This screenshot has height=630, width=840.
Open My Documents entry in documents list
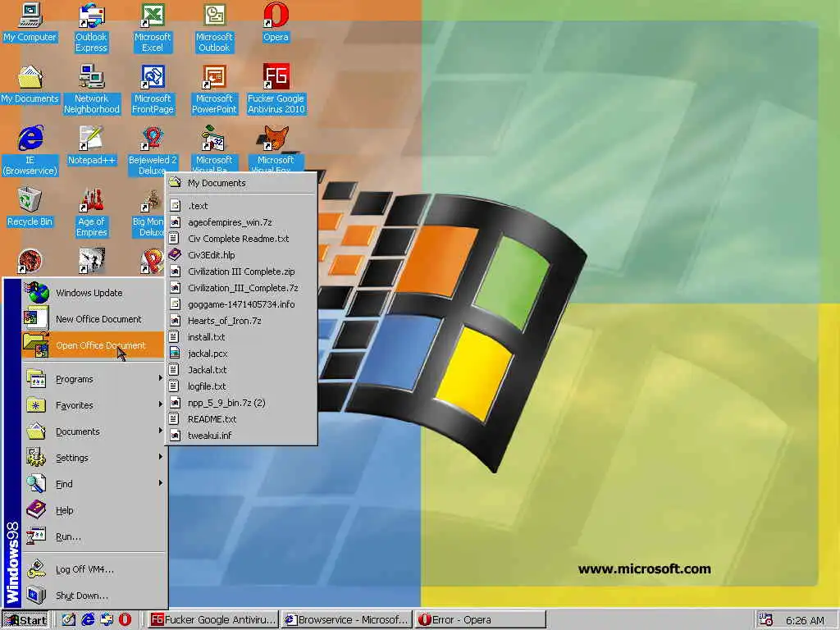click(x=241, y=183)
